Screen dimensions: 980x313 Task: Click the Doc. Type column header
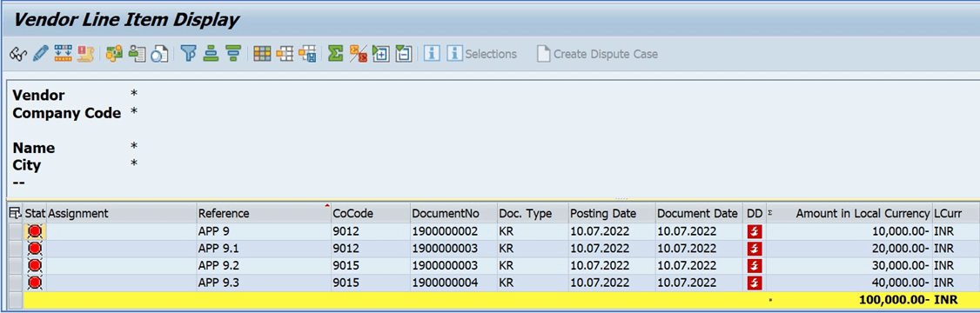coord(533,214)
